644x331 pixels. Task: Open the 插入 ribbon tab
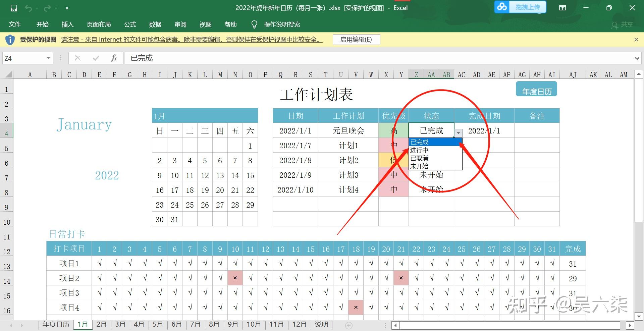[67, 24]
